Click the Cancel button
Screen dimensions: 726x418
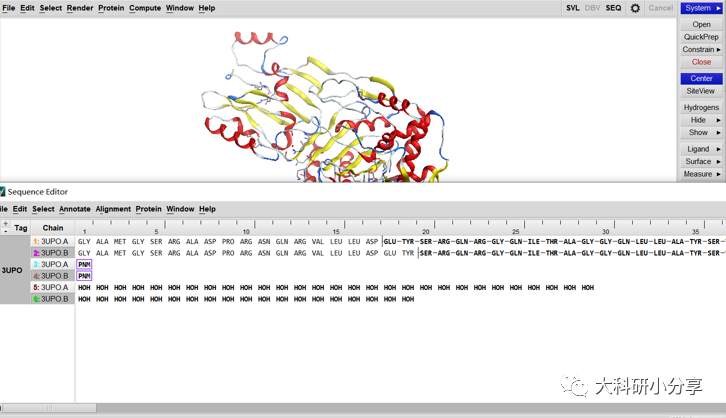pyautogui.click(x=661, y=8)
